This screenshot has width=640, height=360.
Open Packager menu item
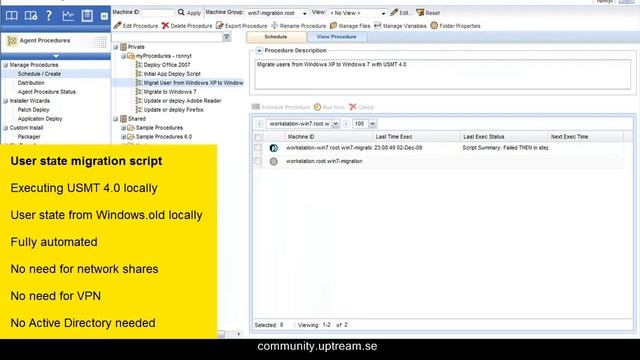pos(29,137)
